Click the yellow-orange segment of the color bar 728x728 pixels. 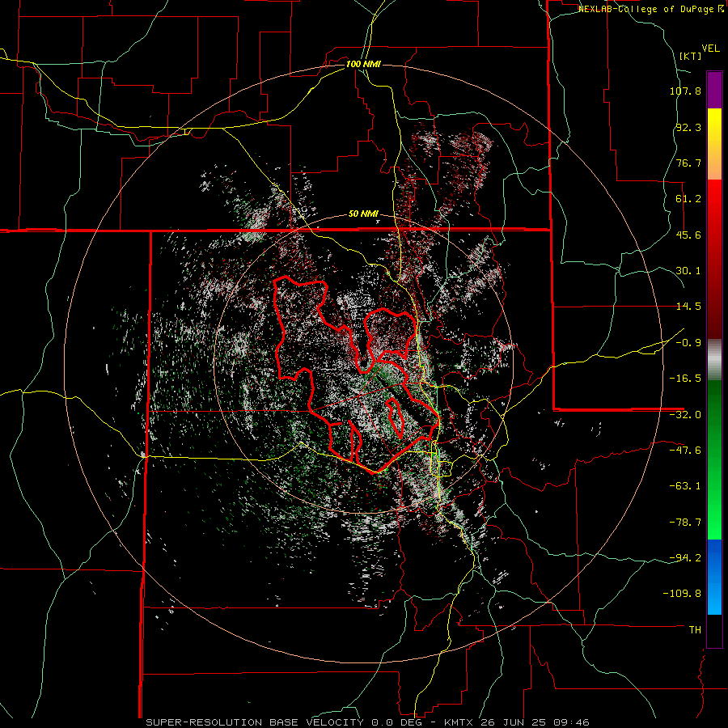point(714,144)
